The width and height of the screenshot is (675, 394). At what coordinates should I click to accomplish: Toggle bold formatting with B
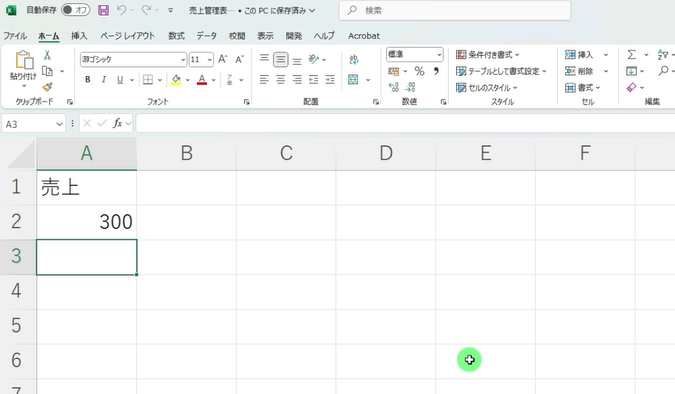click(88, 80)
